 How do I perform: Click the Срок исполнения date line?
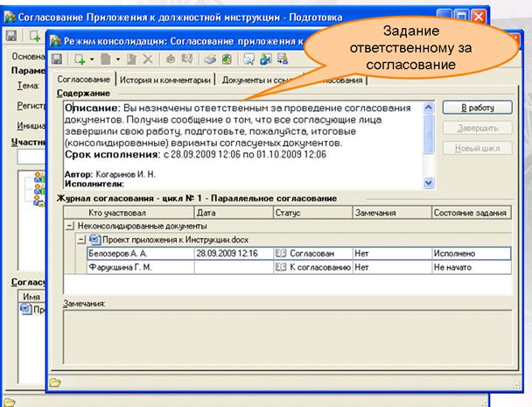pyautogui.click(x=195, y=154)
